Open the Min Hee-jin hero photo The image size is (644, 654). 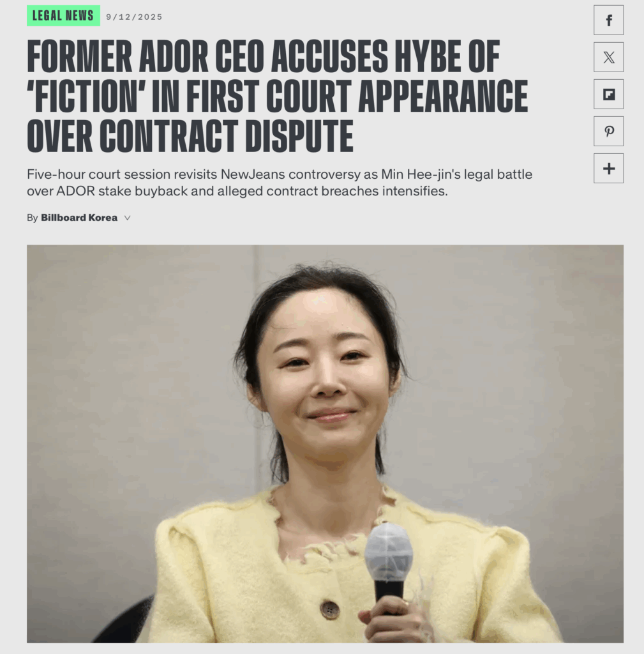pyautogui.click(x=325, y=444)
